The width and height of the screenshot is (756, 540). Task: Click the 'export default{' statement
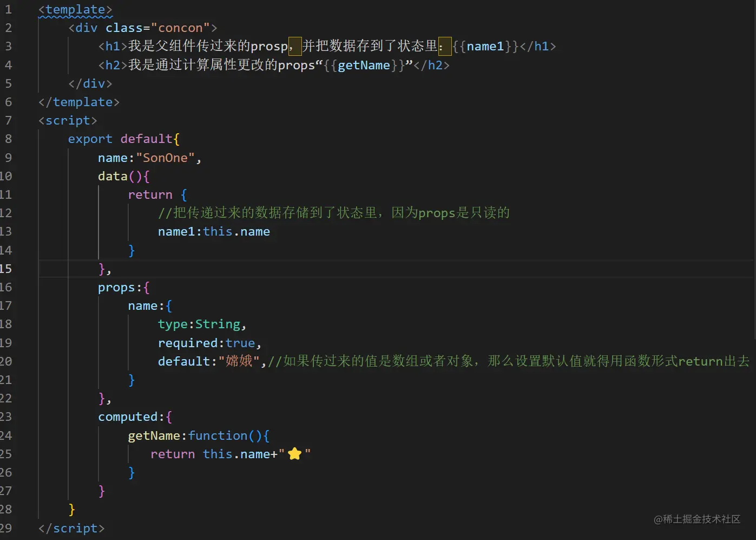pos(124,139)
